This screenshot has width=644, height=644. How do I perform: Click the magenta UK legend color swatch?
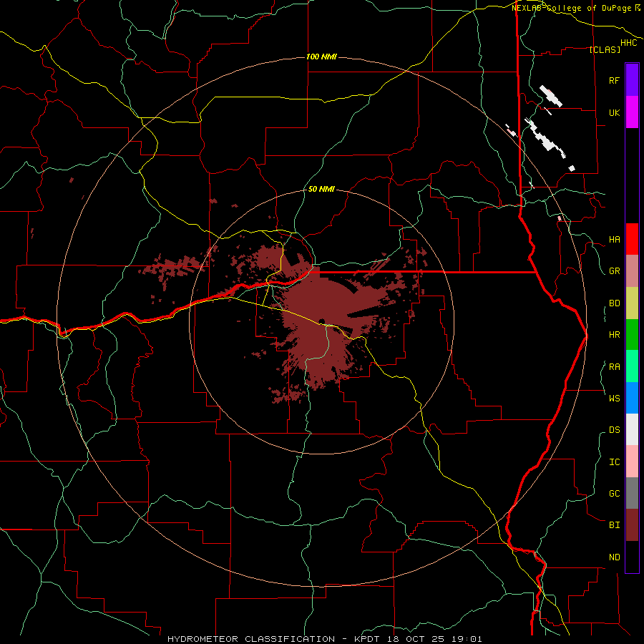(632, 112)
